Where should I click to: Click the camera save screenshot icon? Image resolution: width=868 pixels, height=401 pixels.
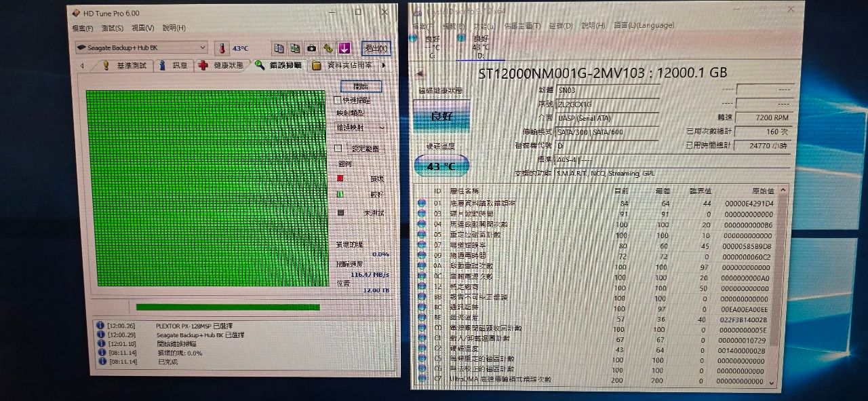pyautogui.click(x=311, y=48)
